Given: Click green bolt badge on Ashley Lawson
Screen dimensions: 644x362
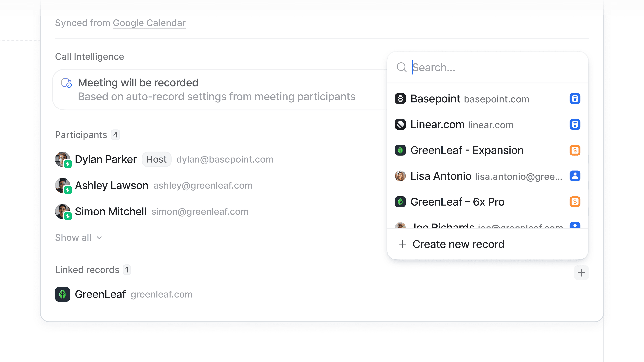Looking at the screenshot, I should (x=68, y=190).
